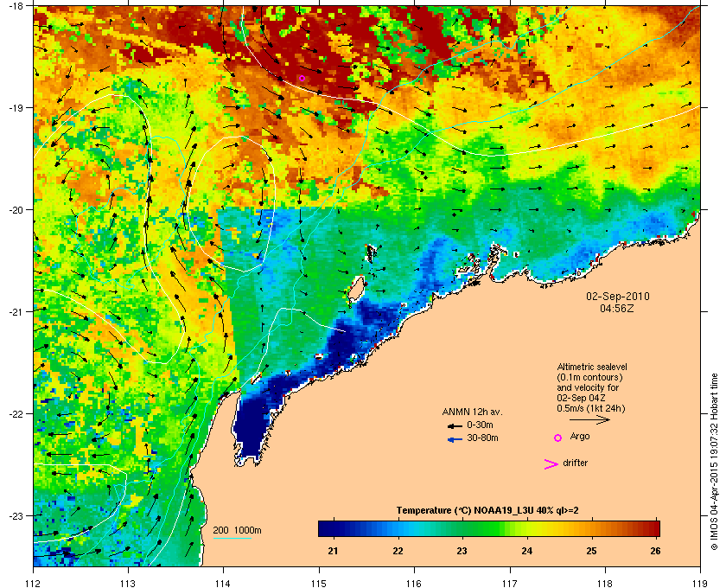Click the 30-80m legend label
Screen dimensions: 726x588
tap(482, 438)
